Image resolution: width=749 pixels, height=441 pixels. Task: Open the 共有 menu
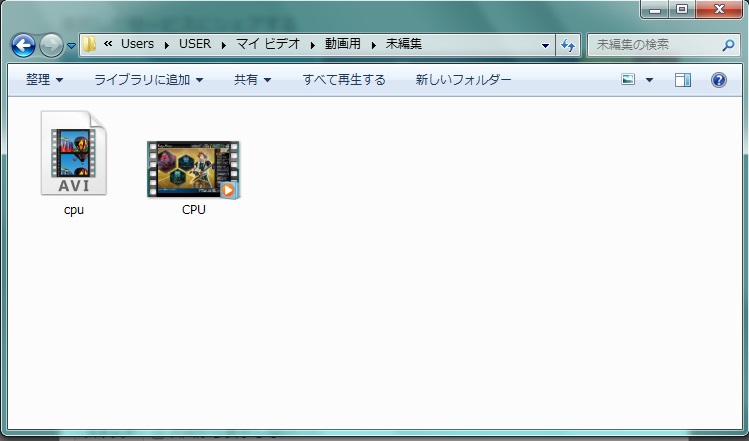[253, 79]
